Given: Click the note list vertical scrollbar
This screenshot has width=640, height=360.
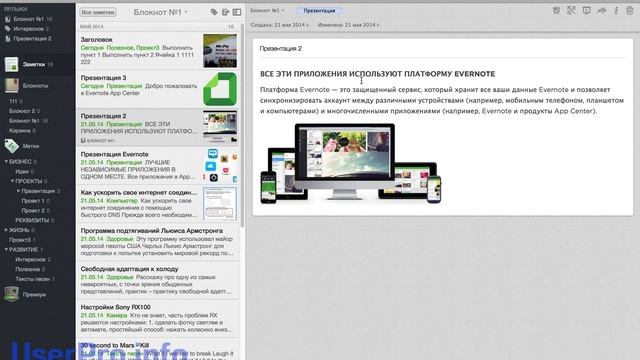Looking at the screenshot, I should (243, 124).
